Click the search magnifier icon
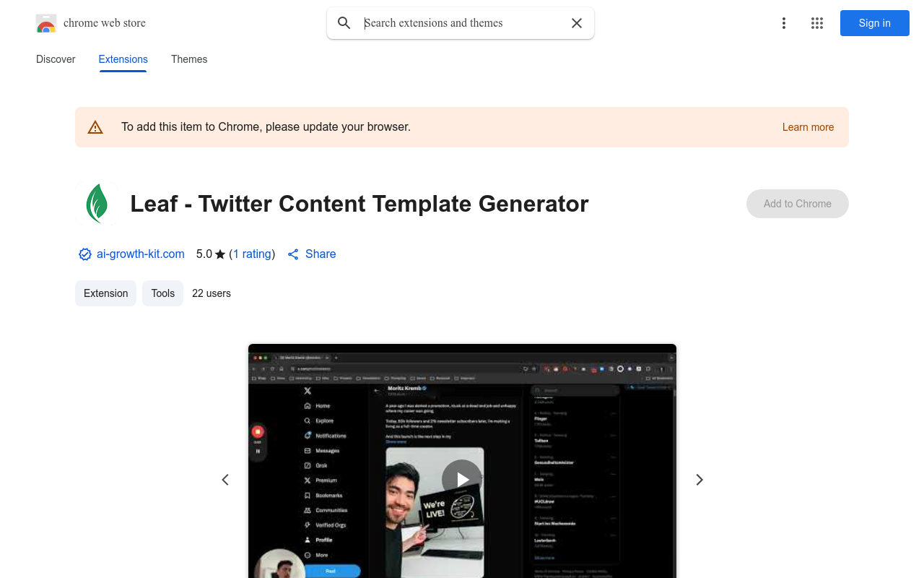Image resolution: width=924 pixels, height=578 pixels. click(x=344, y=23)
